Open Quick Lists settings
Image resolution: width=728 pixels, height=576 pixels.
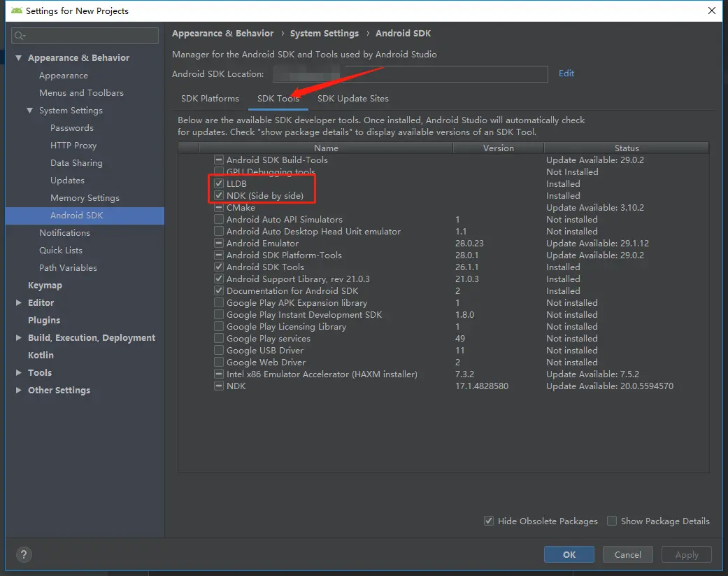click(61, 251)
